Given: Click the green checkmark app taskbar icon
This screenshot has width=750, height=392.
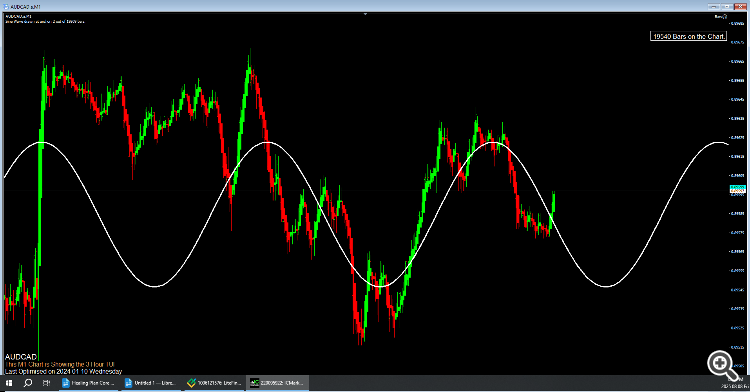Looking at the screenshot, I should 191,383.
